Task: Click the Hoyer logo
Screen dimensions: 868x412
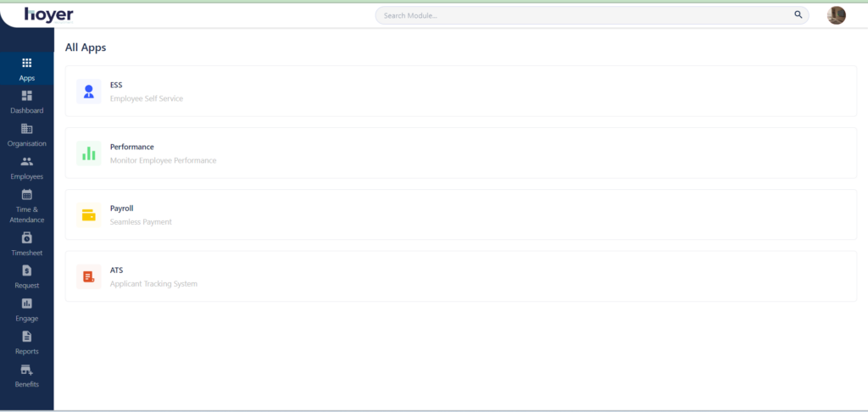Action: click(x=48, y=15)
